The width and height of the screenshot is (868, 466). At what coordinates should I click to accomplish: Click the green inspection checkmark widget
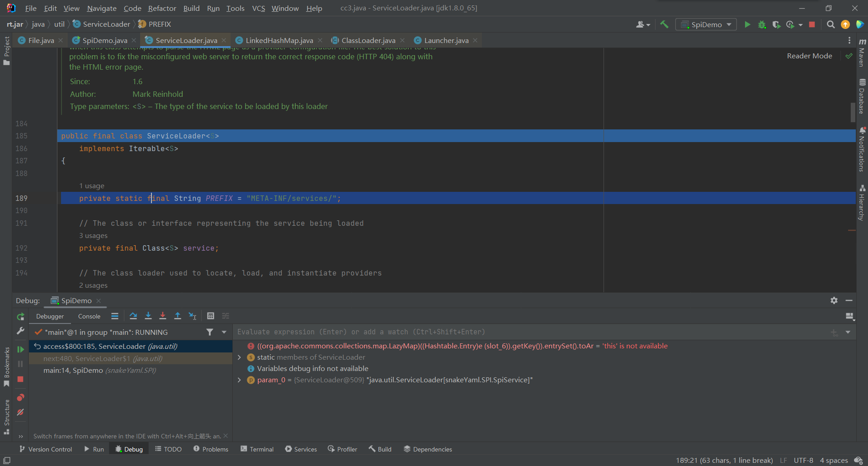[x=849, y=56]
